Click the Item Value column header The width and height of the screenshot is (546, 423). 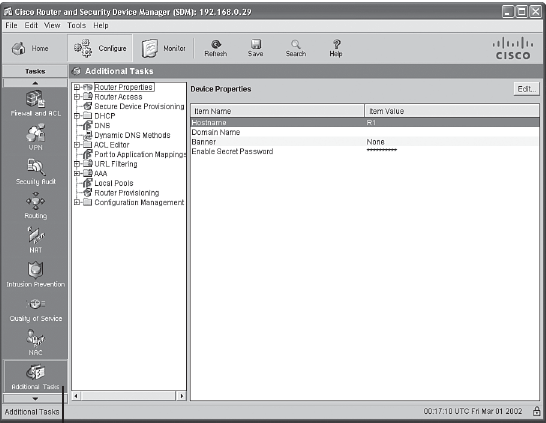[x=452, y=111]
